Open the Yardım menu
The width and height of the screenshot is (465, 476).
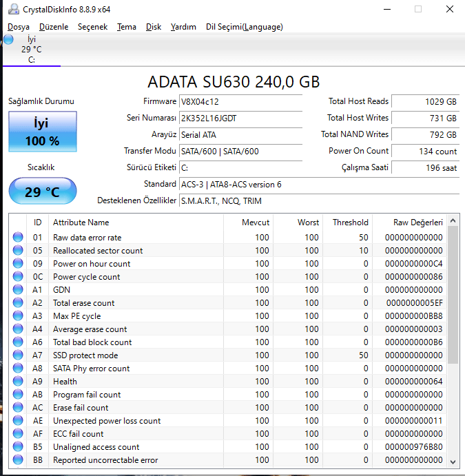tap(183, 27)
